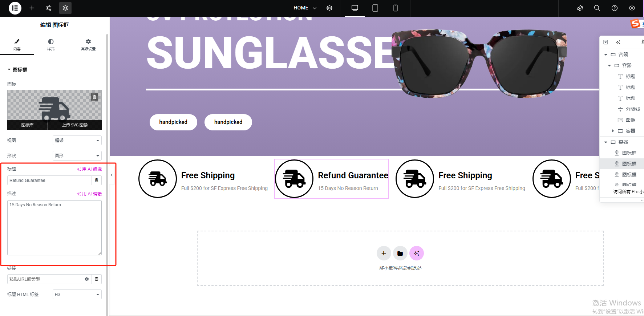
Task: Open the 形状 dropdown
Action: click(77, 155)
